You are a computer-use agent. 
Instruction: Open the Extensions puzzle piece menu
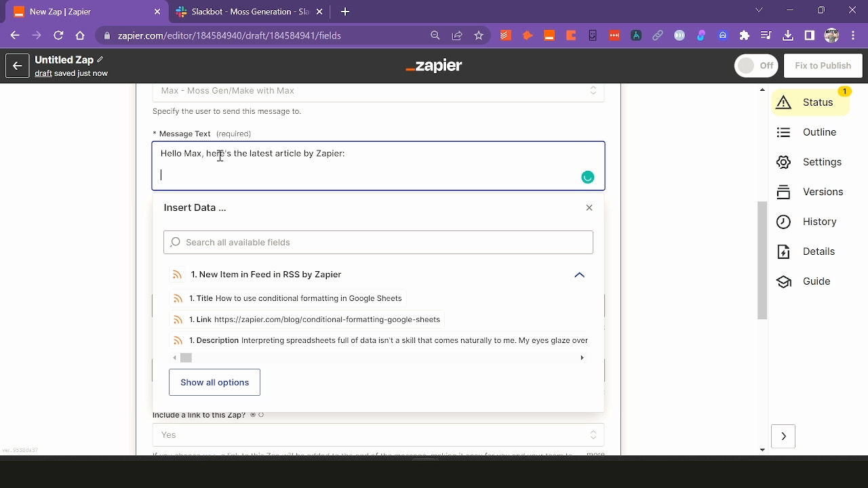pos(745,35)
